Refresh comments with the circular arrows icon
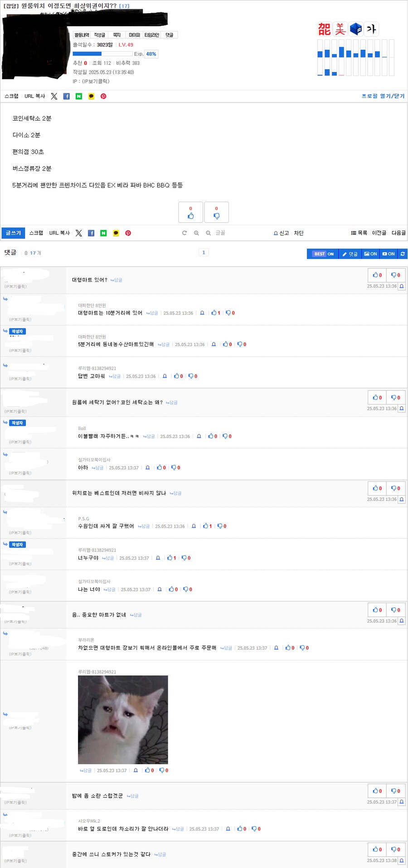Image resolution: width=408 pixels, height=868 pixels. [403, 254]
